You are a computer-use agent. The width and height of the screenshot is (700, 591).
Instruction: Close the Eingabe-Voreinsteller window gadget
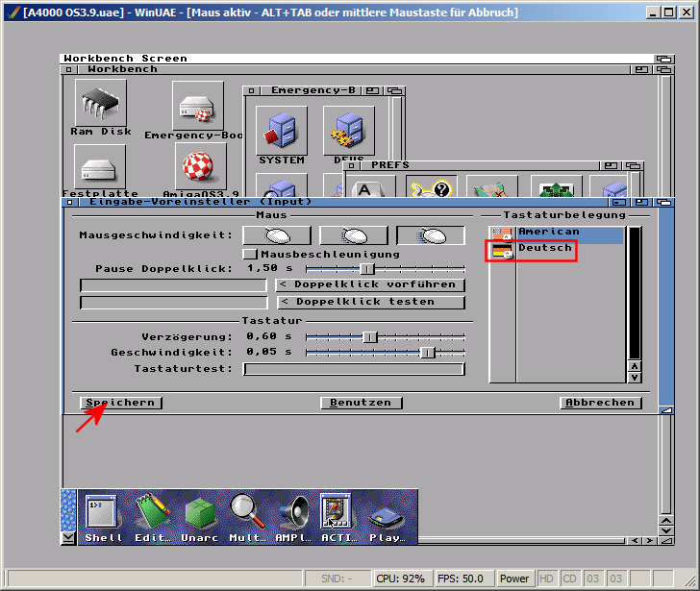pyautogui.click(x=69, y=203)
